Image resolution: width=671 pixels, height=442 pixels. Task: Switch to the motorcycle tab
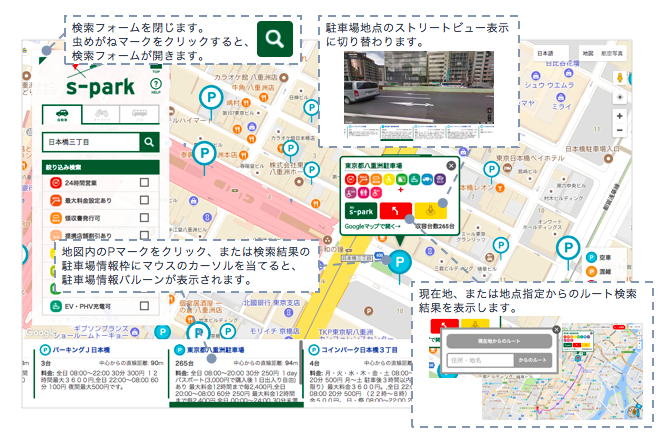click(x=101, y=114)
